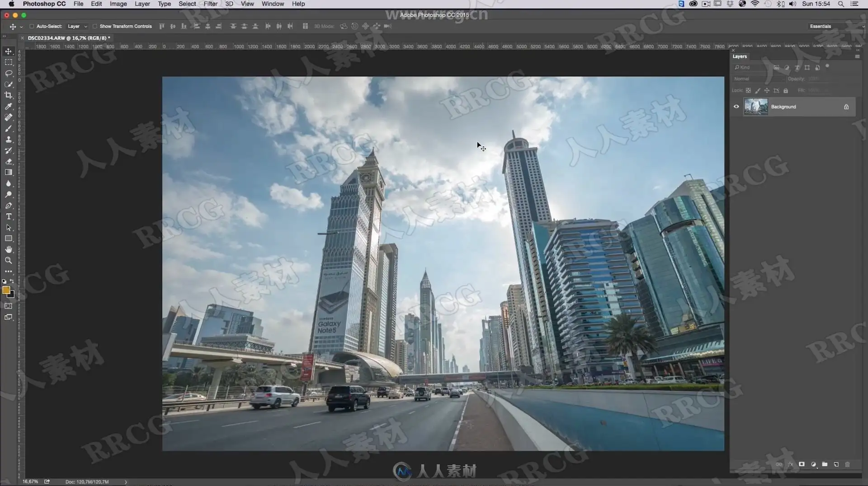This screenshot has width=868, height=486.
Task: Select the Horizontal Type tool
Action: (8, 217)
